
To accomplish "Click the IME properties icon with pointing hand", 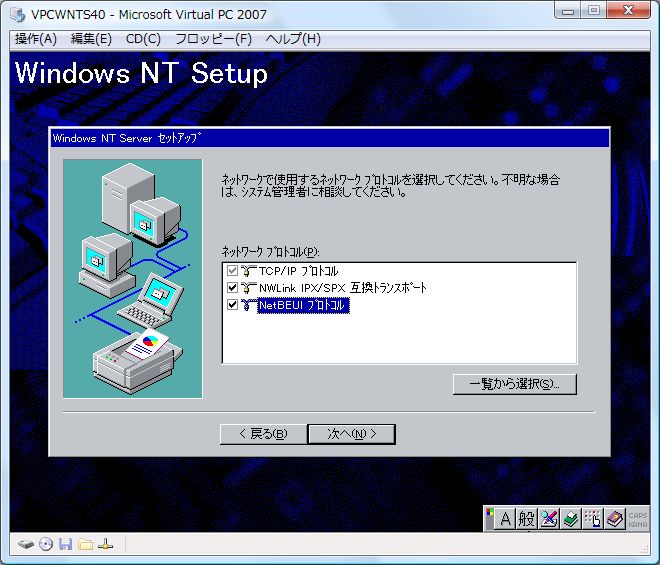I will [593, 519].
